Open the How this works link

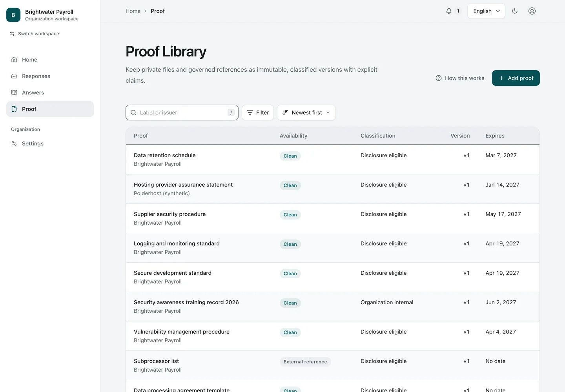click(460, 78)
